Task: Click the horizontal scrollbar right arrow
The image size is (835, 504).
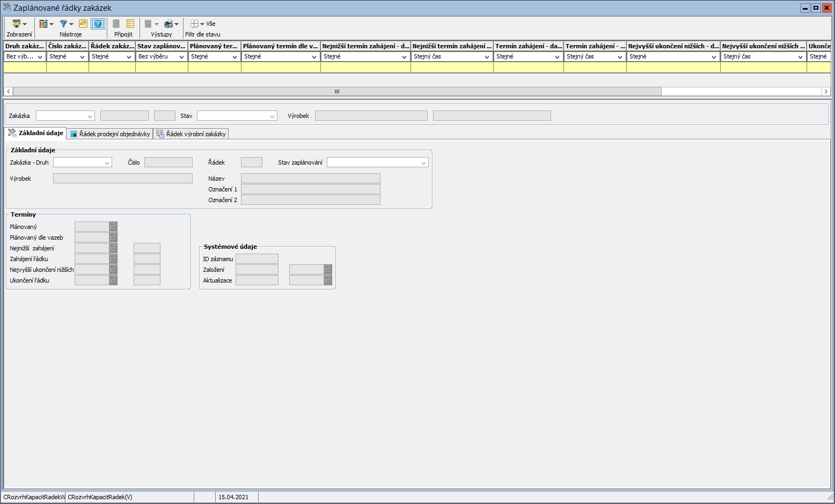Action: click(x=826, y=92)
